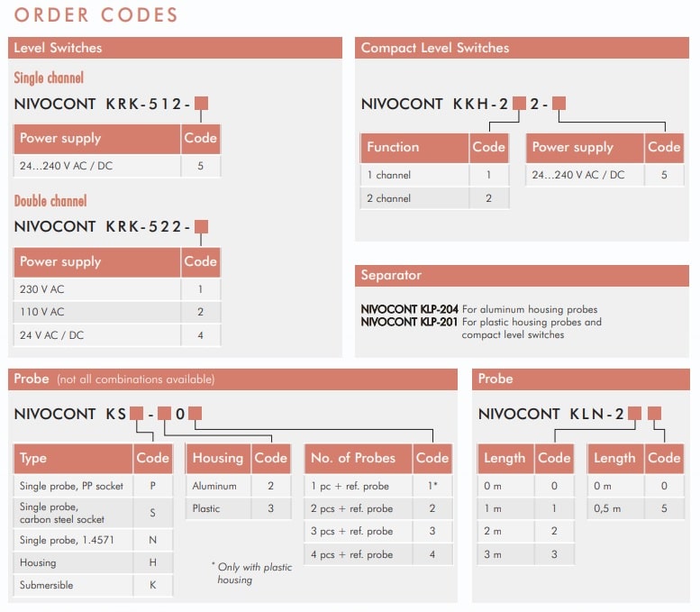Click the 2 m length row
This screenshot has height=612, width=700.
point(526,531)
